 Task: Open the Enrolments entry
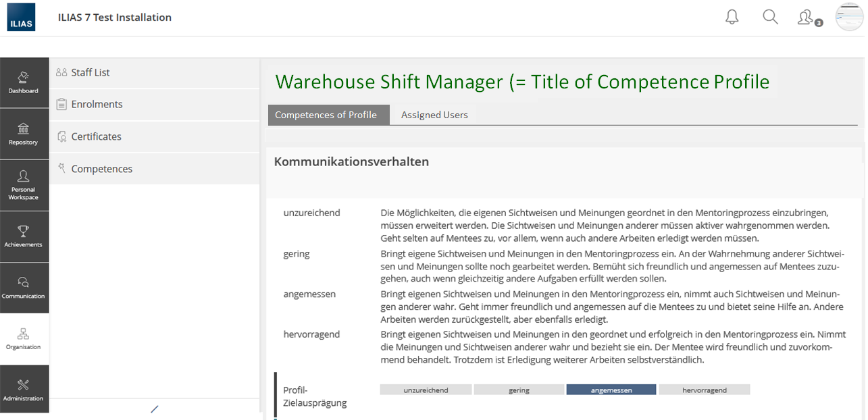click(97, 105)
